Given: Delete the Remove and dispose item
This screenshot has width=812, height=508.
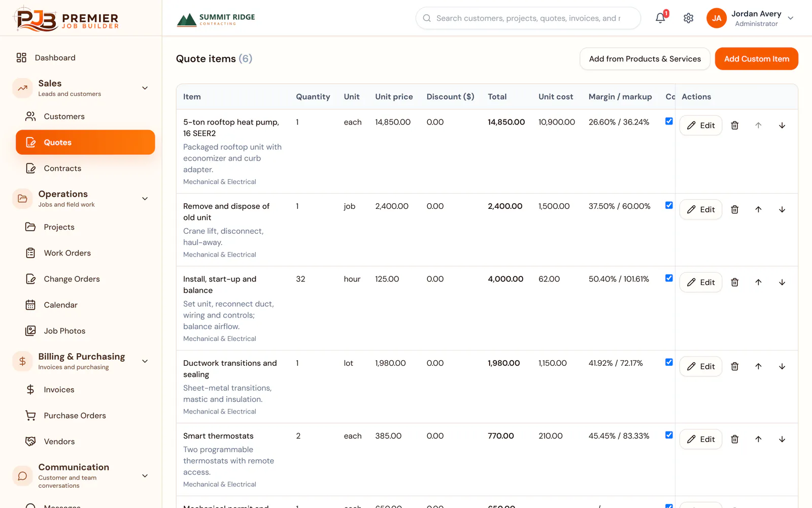Looking at the screenshot, I should 734,209.
